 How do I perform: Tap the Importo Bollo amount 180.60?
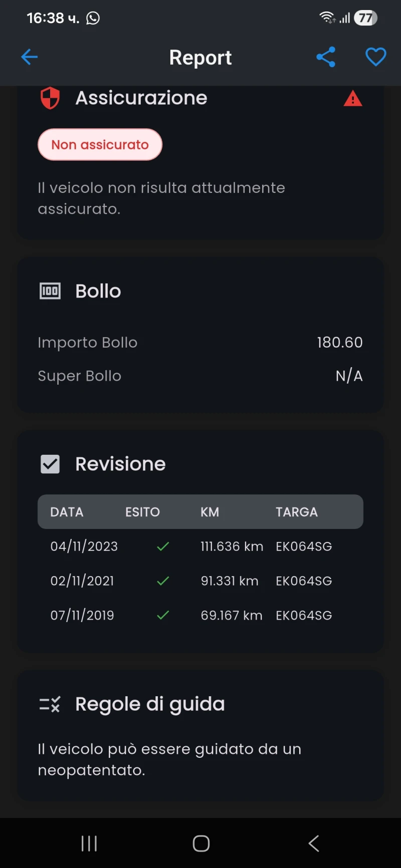[x=339, y=343]
